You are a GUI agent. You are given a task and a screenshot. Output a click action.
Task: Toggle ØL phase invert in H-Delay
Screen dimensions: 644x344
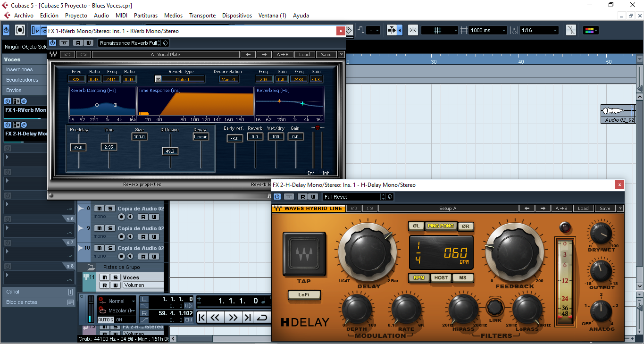416,226
